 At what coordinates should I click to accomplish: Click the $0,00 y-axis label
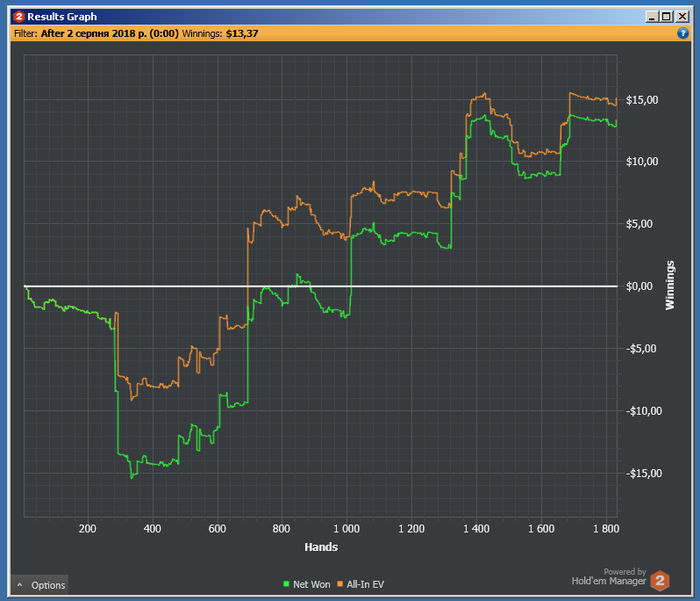639,286
